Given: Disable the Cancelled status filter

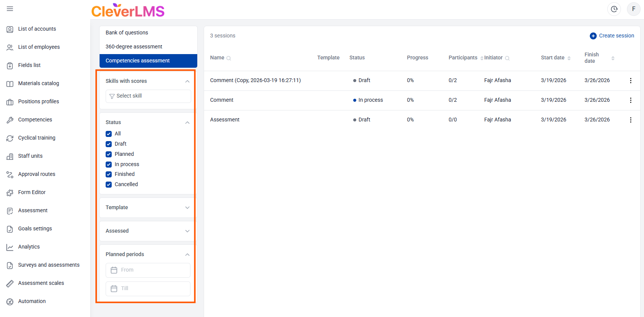Looking at the screenshot, I should (x=109, y=185).
